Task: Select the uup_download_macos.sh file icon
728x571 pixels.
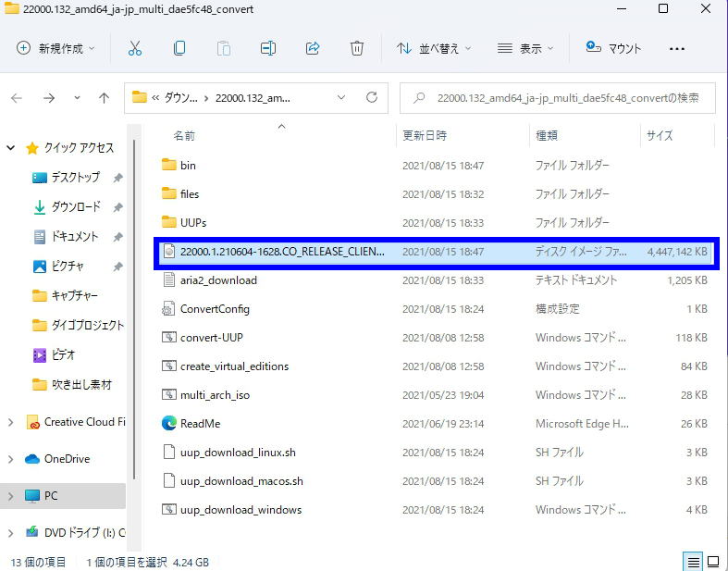Action: pyautogui.click(x=169, y=481)
